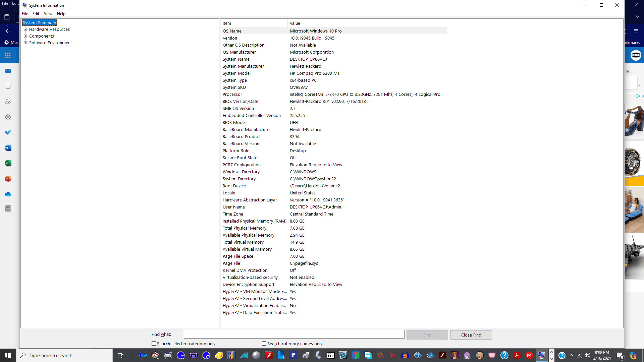Open the browser hamburger menu in background window
The image size is (644, 362).
tap(636, 31)
